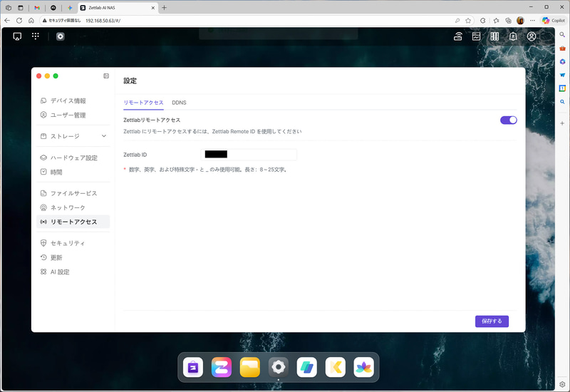Click the 保存する button
Image resolution: width=570 pixels, height=392 pixels.
pos(492,321)
